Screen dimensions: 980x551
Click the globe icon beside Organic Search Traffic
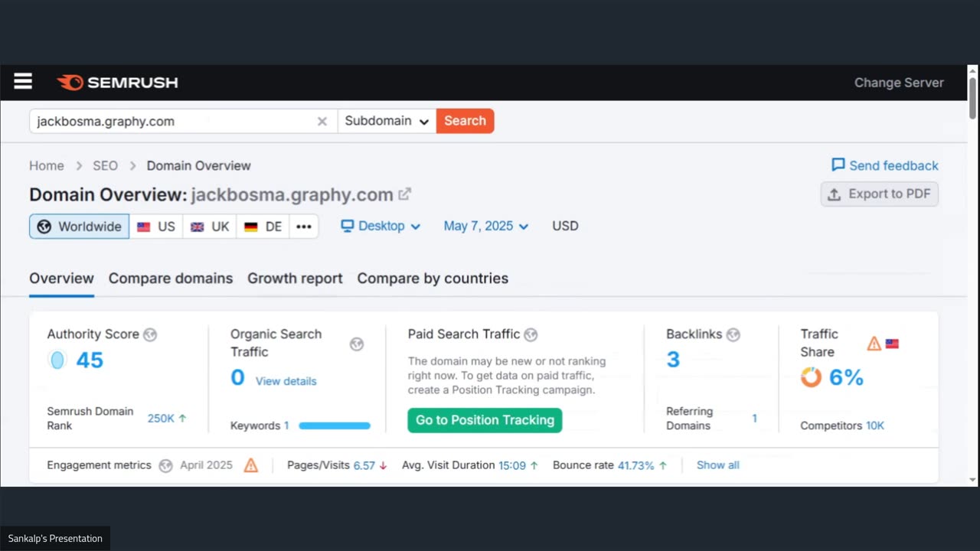click(x=357, y=344)
